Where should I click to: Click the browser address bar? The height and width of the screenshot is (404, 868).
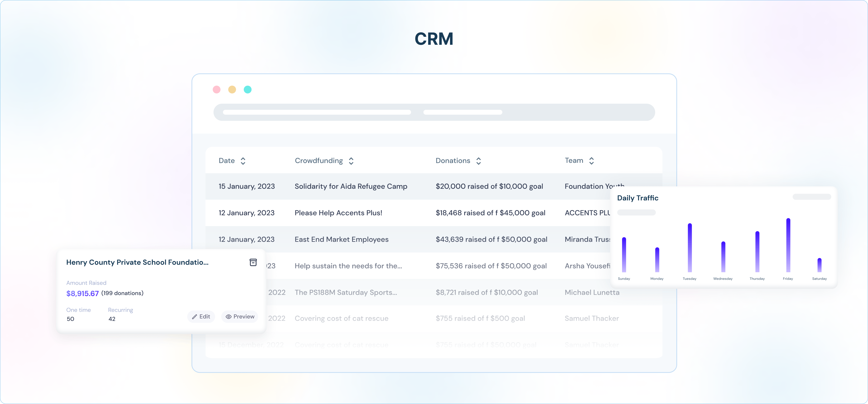pos(434,112)
